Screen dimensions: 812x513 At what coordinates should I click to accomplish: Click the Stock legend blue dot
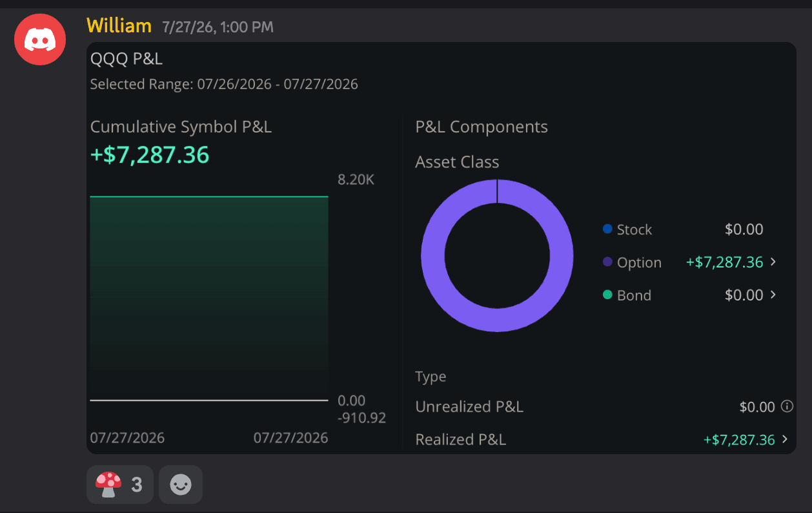pos(607,229)
